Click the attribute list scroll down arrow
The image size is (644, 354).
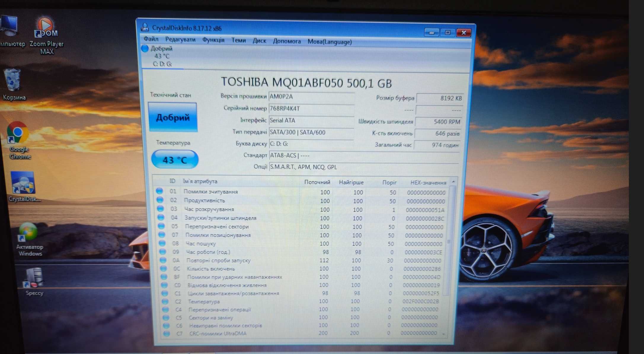tap(444, 334)
